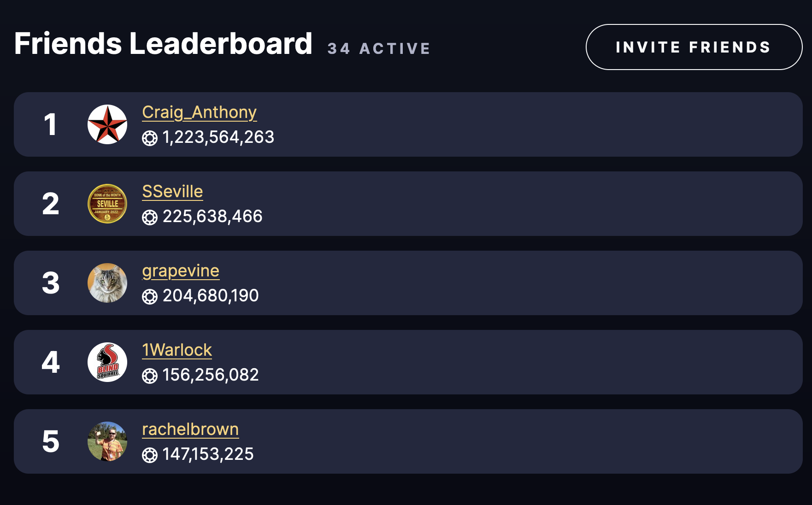
Task: Select grapevine's cat avatar
Action: (x=107, y=283)
